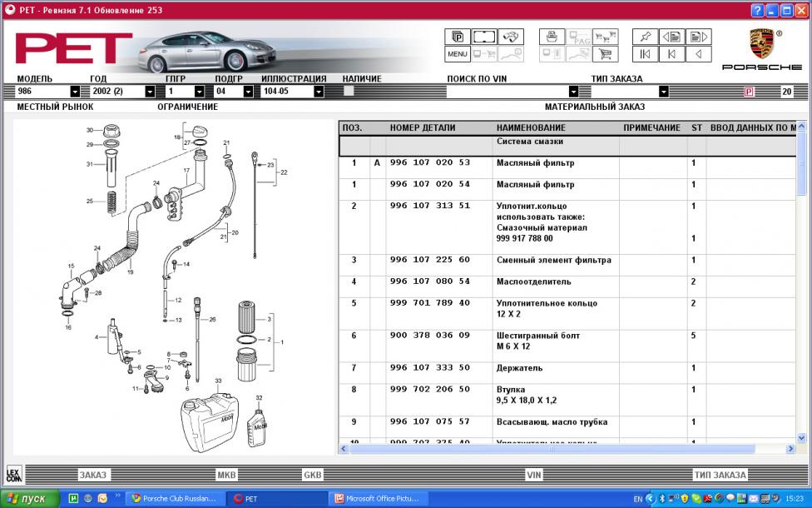Click the PET logo
Image resolution: width=812 pixels, height=508 pixels.
[x=74, y=48]
